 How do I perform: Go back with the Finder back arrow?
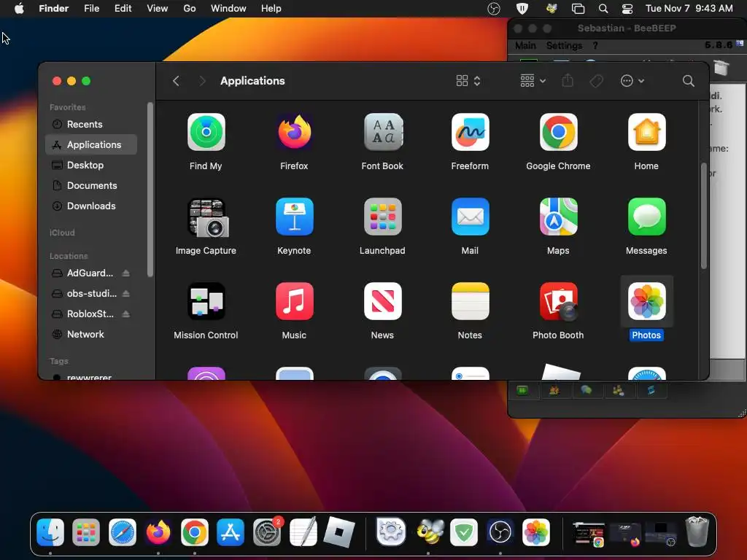pyautogui.click(x=176, y=81)
